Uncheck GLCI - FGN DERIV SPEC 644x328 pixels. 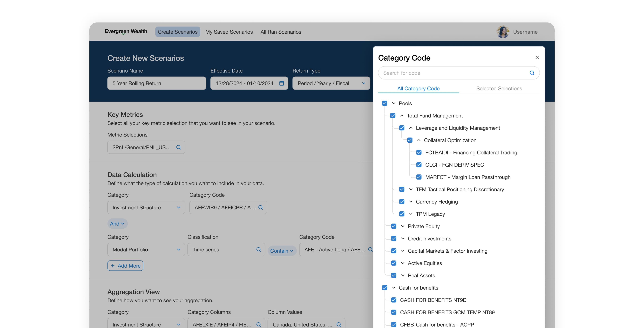click(419, 164)
